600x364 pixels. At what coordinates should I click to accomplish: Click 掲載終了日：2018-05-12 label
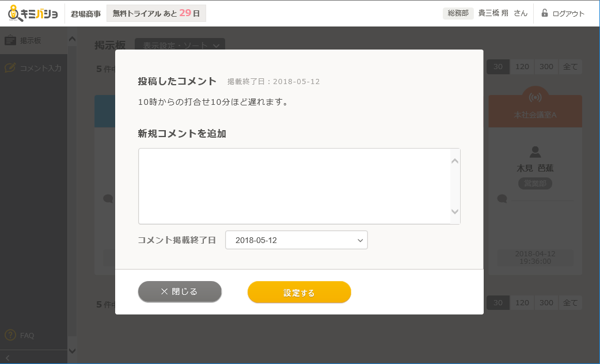(x=274, y=82)
